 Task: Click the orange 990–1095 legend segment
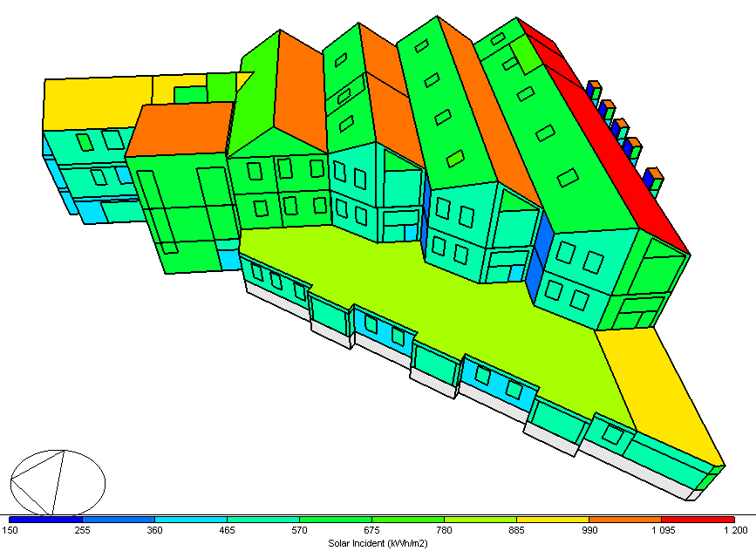(x=624, y=520)
